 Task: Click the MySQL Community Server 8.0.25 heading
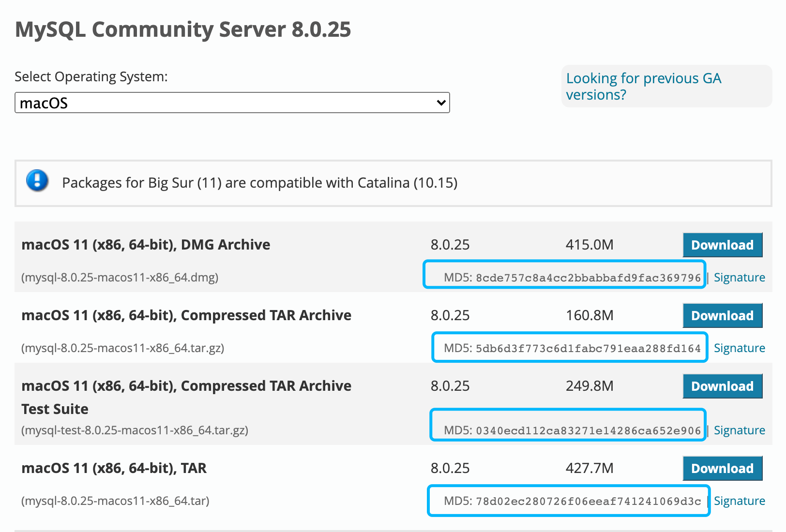[x=183, y=30]
